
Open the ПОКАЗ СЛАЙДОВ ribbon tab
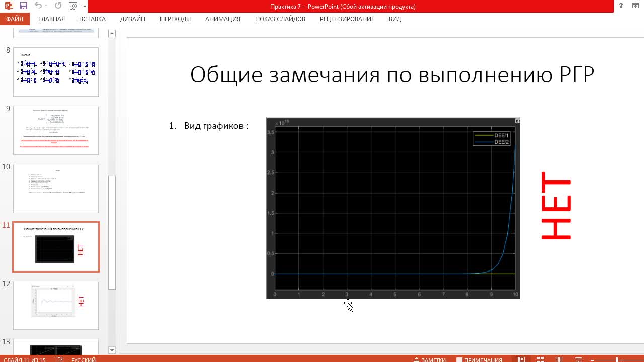[x=280, y=19]
